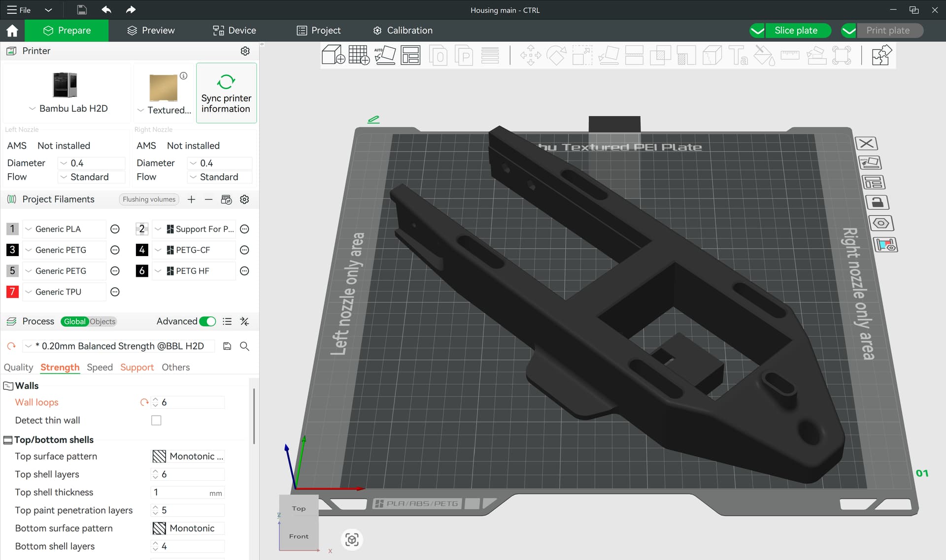Click the Auto orient toolbar icon
Viewport: 946px width, 560px height.
coord(384,55)
